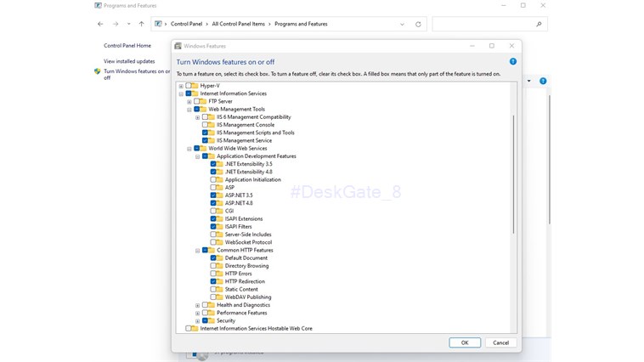Click Turn Windows features on or off link

point(136,75)
